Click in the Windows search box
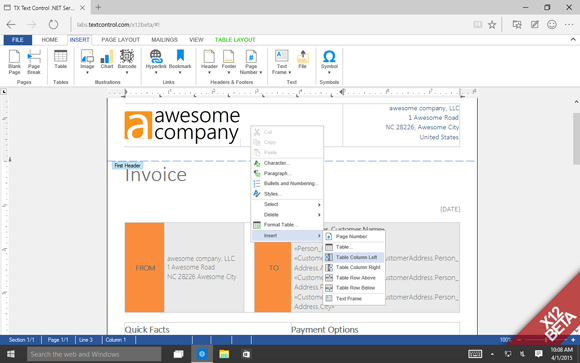The height and width of the screenshot is (363, 580). point(94,354)
